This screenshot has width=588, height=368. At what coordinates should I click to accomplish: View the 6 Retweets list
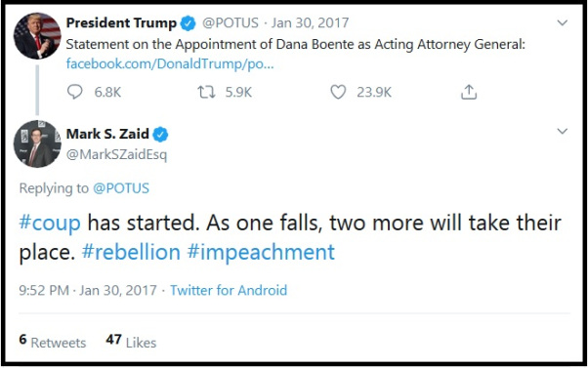(53, 341)
